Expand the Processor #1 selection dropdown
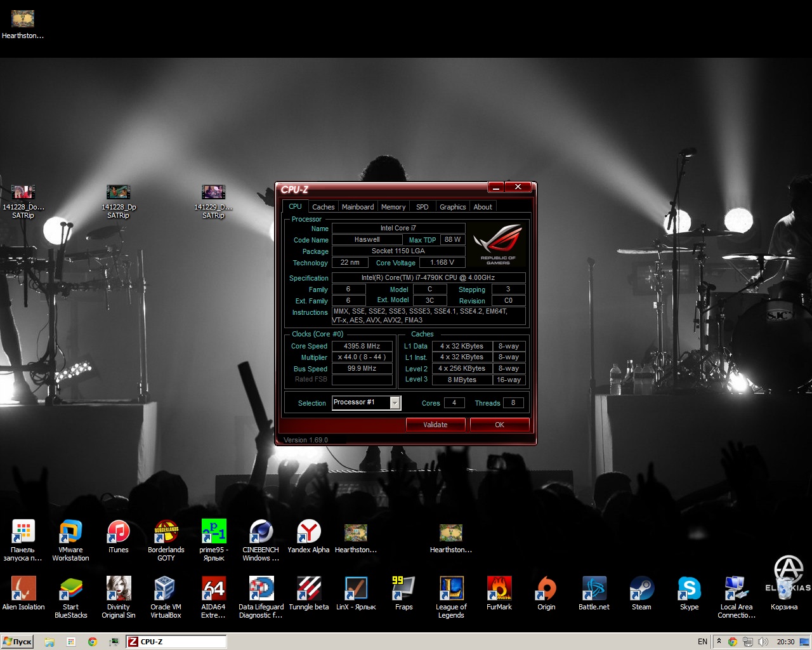The image size is (812, 650). pyautogui.click(x=395, y=402)
